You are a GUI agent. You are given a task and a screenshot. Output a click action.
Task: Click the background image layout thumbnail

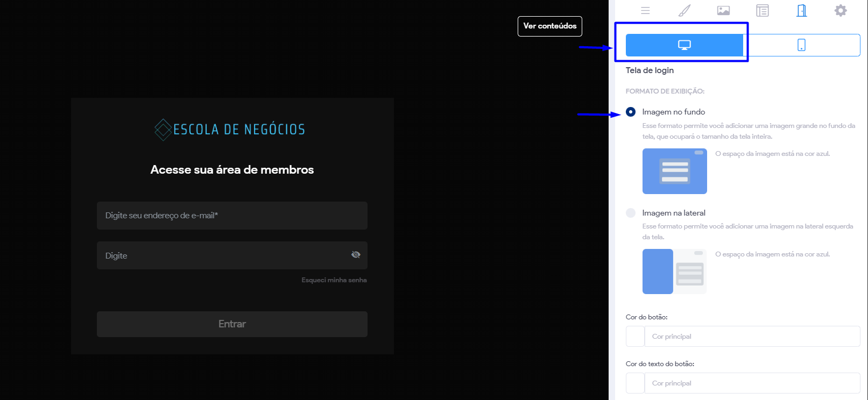[x=674, y=171]
